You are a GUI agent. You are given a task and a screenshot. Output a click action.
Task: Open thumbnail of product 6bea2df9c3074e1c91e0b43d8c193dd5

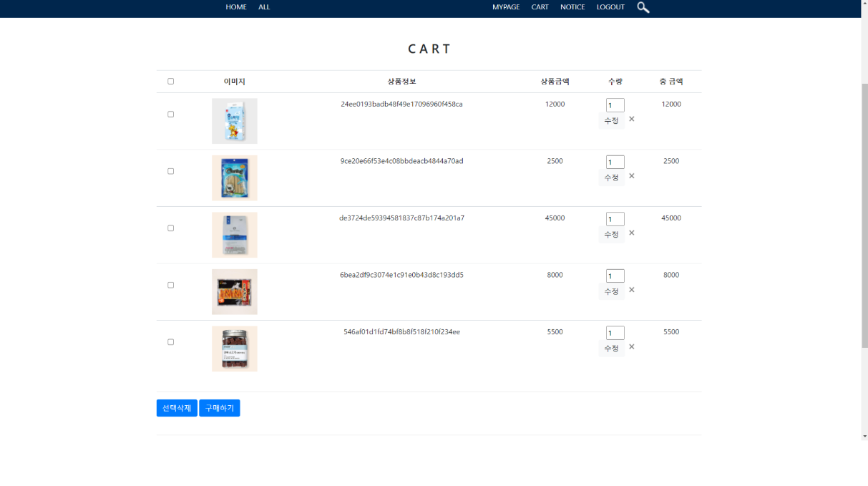coord(235,292)
